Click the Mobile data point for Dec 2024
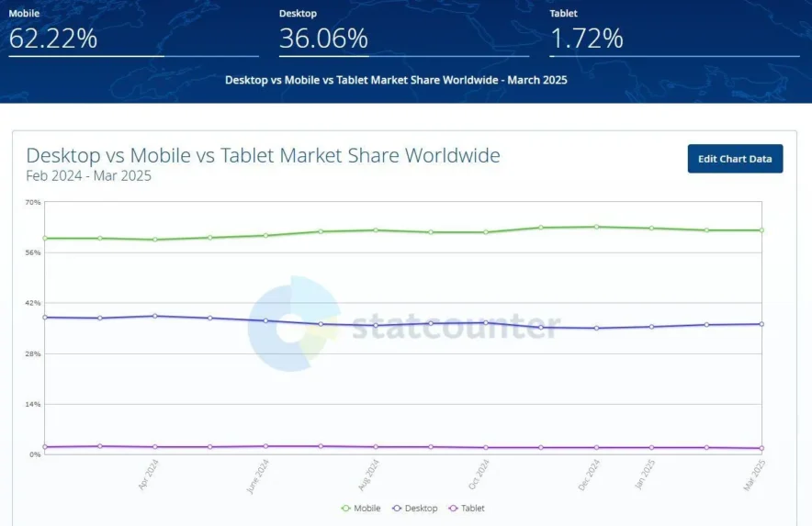Image resolution: width=812 pixels, height=526 pixels. (596, 227)
